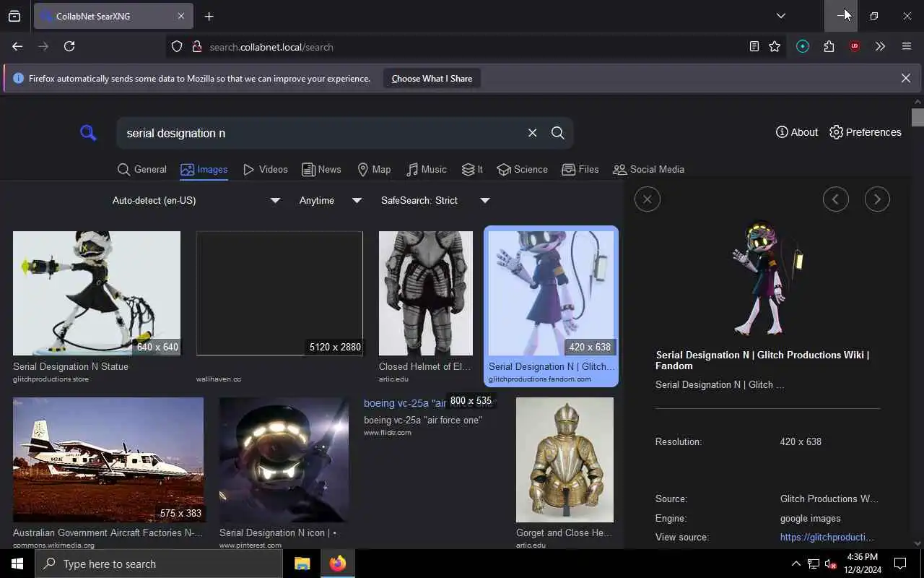Viewport: 924px width, 578px height.
Task: Show site security lock information
Action: coord(196,46)
